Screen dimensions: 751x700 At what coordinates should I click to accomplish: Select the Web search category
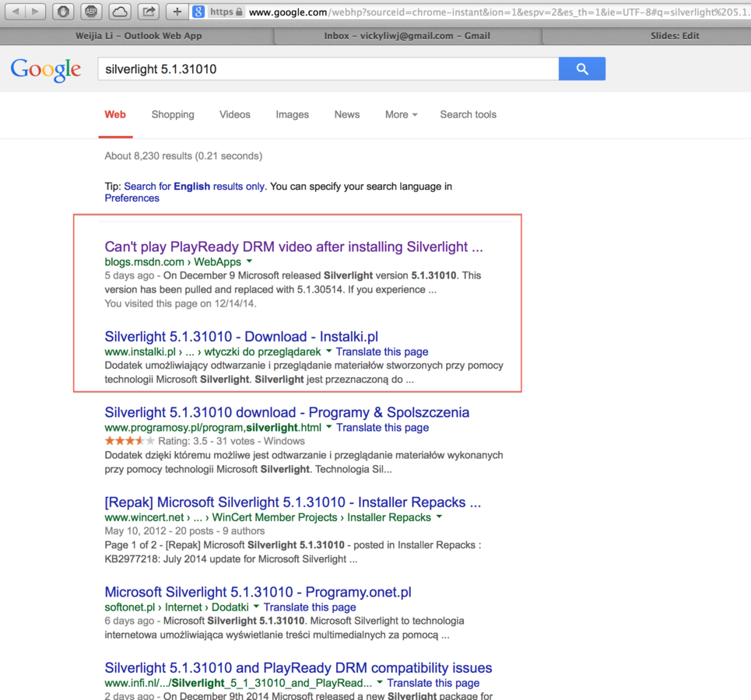(x=115, y=114)
